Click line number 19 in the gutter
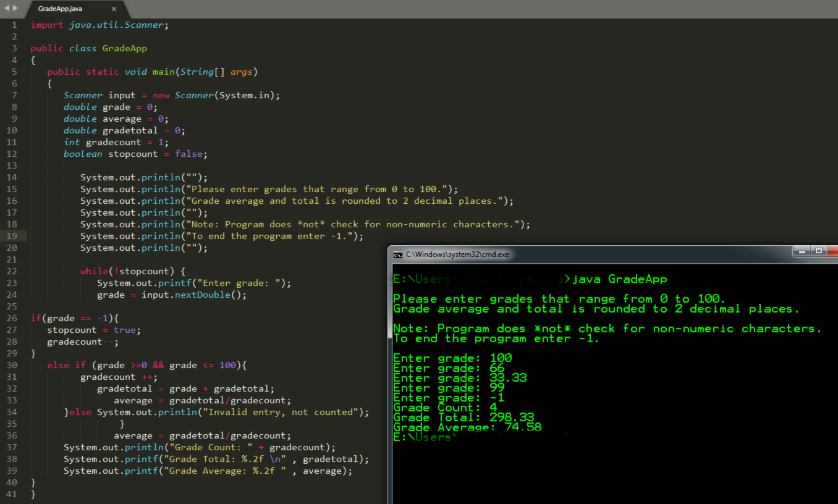Screen dimensions: 838x504 coord(13,236)
